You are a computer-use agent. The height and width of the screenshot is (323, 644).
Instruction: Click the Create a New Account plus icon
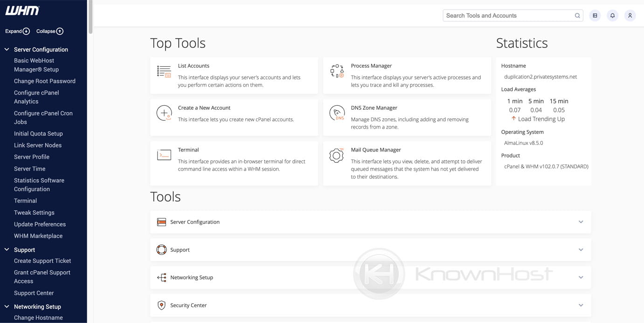coord(164,113)
